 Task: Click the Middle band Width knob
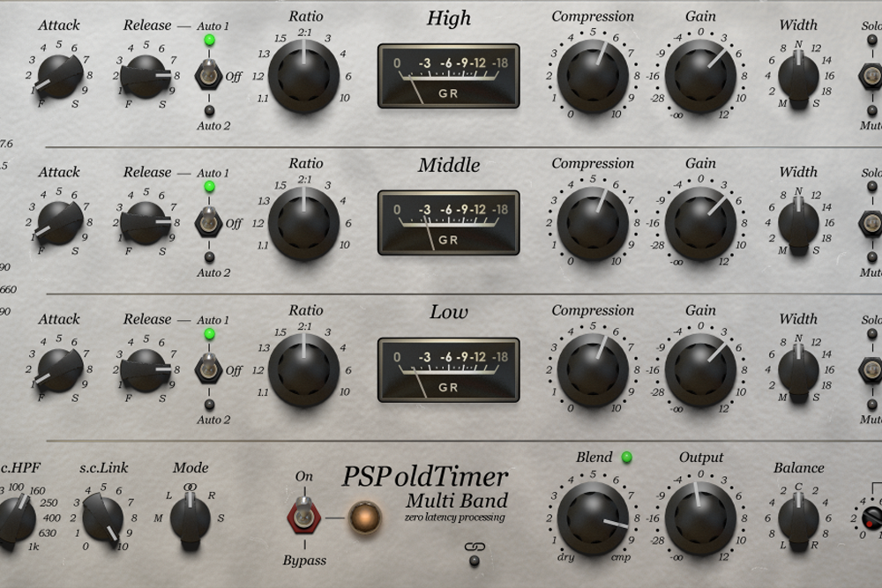coord(798,225)
